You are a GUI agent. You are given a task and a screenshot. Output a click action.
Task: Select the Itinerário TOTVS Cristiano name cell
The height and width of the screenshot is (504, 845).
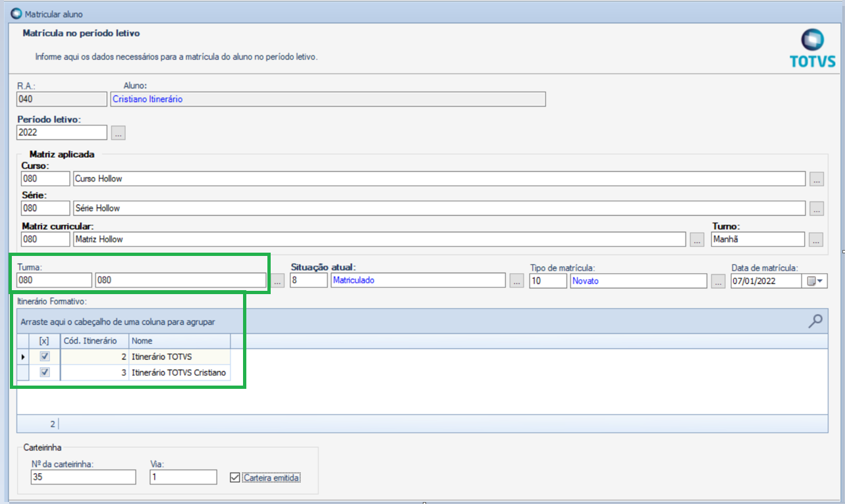pyautogui.click(x=179, y=372)
